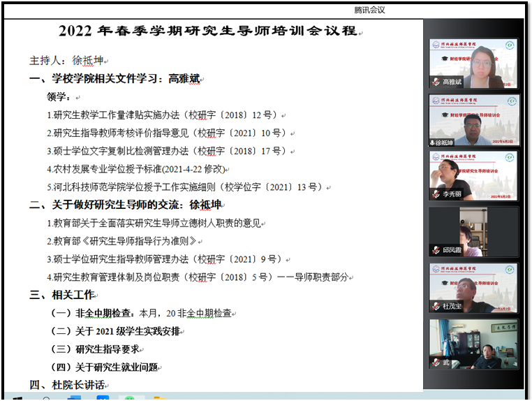Click muted microphone icon beside 武
This screenshot has height=401, width=532.
(x=435, y=363)
